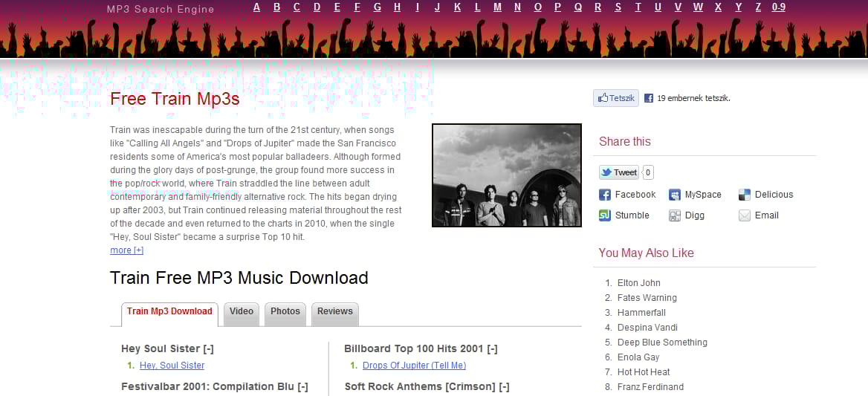Browse artists starting with letter U
This screenshot has width=868, height=396.
click(658, 7)
